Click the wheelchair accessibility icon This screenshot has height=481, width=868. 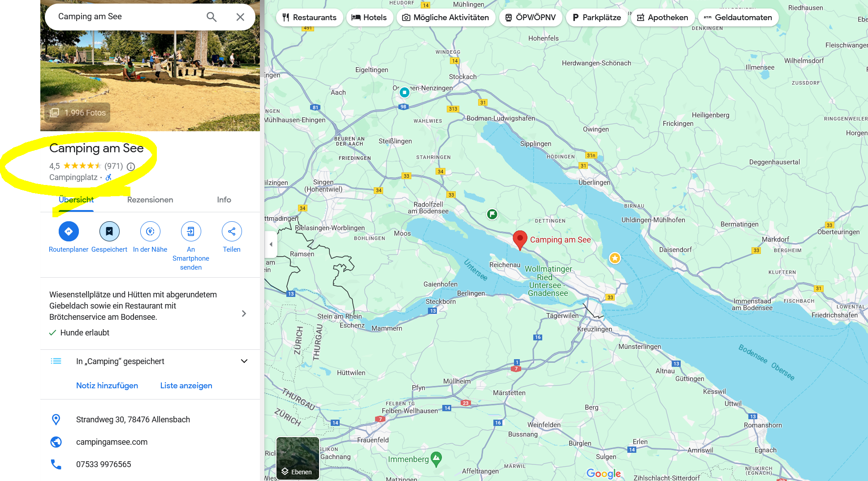(x=109, y=177)
